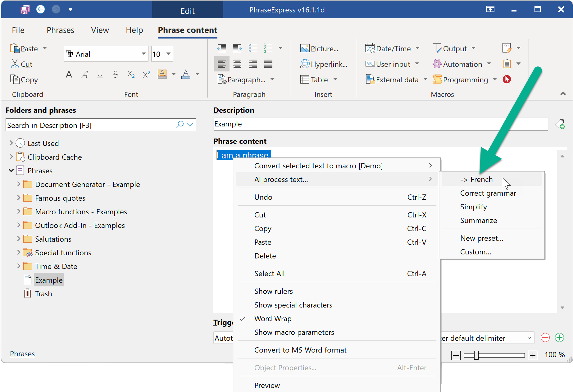Expand the Clipboard Cache folder

(x=11, y=157)
